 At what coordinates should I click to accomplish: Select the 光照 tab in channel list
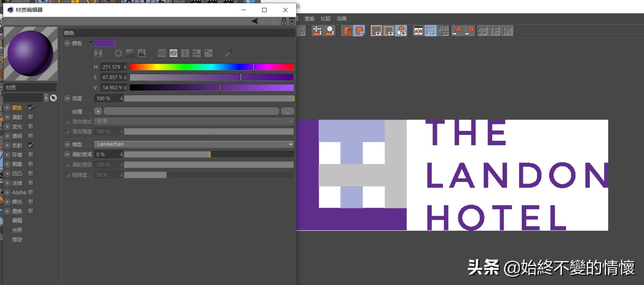point(17,230)
